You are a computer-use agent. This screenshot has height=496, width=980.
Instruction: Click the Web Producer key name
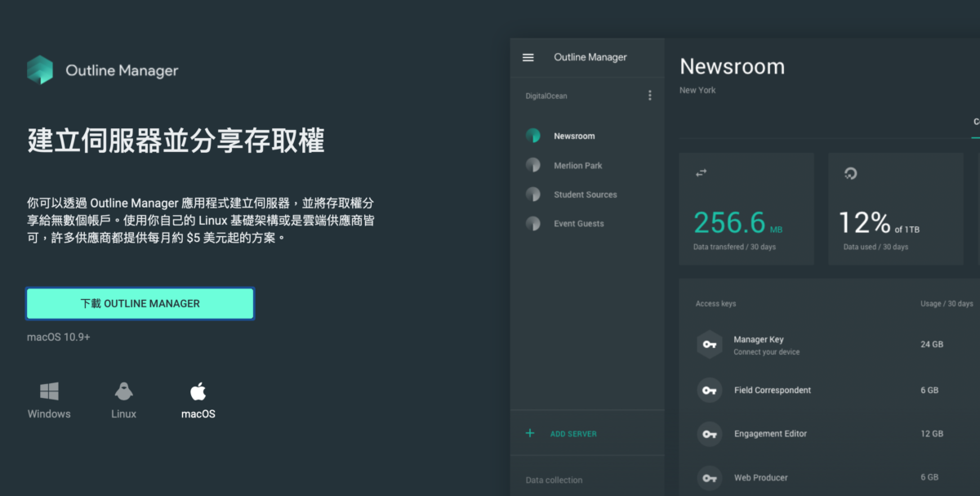tap(761, 477)
